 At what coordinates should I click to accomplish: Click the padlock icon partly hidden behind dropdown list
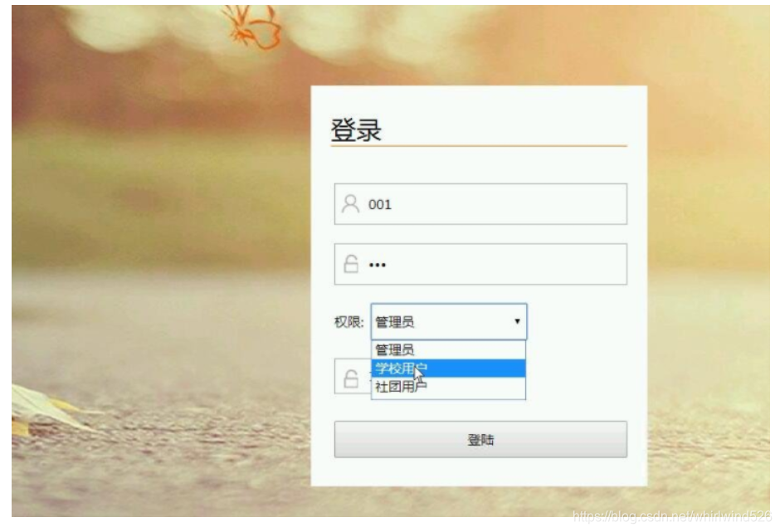tap(351, 378)
